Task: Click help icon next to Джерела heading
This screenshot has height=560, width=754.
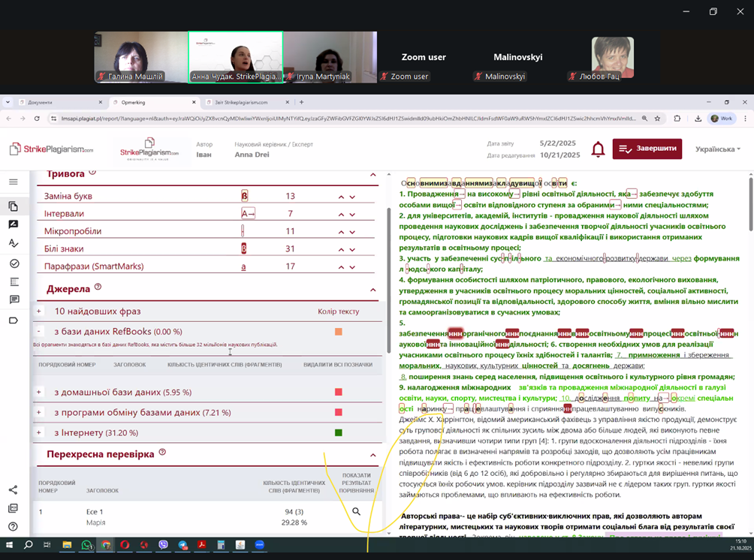Action: coord(98,288)
